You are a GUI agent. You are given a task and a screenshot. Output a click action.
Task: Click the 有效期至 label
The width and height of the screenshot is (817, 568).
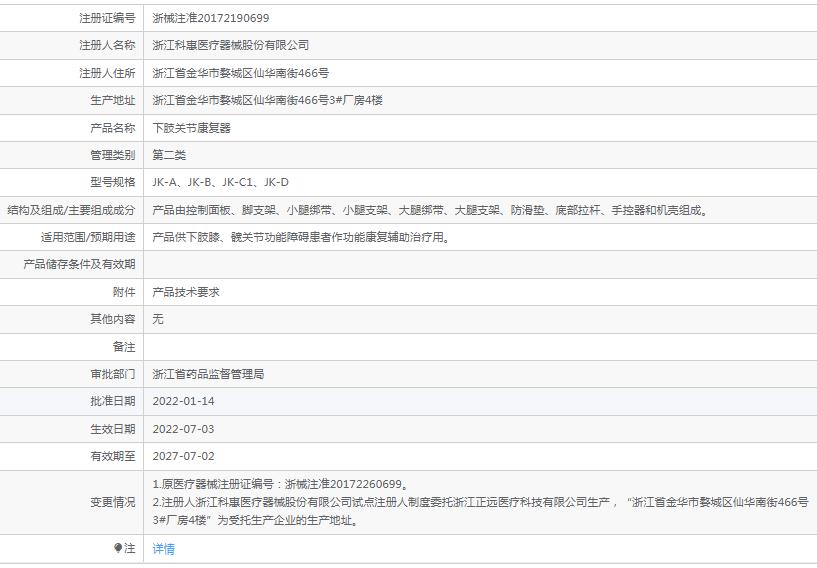tap(113, 456)
